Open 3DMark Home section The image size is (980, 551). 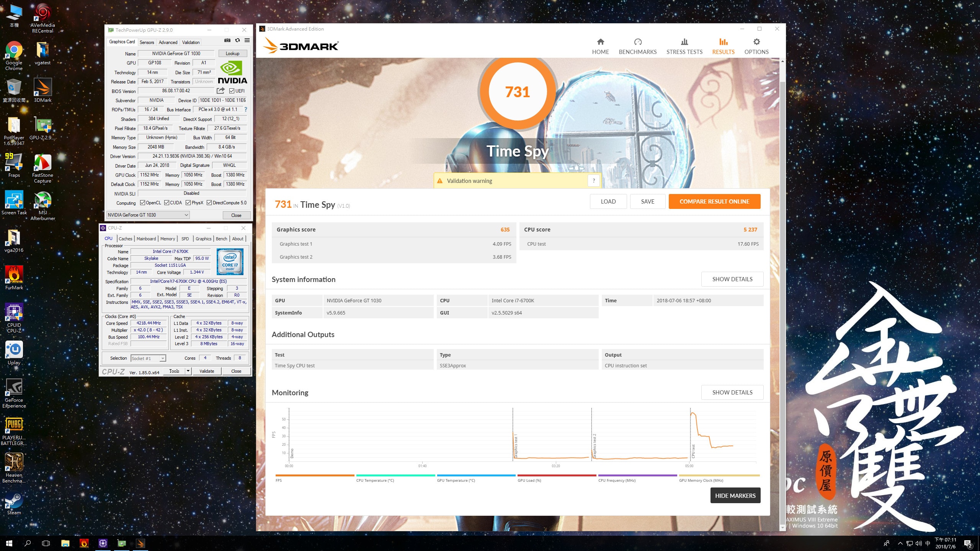point(600,47)
